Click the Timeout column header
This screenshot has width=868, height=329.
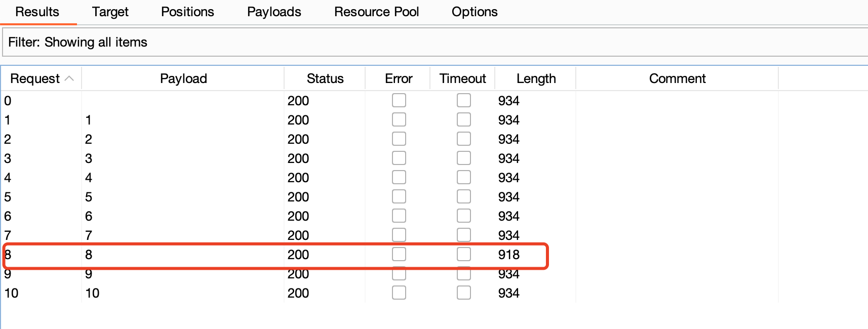click(x=462, y=78)
